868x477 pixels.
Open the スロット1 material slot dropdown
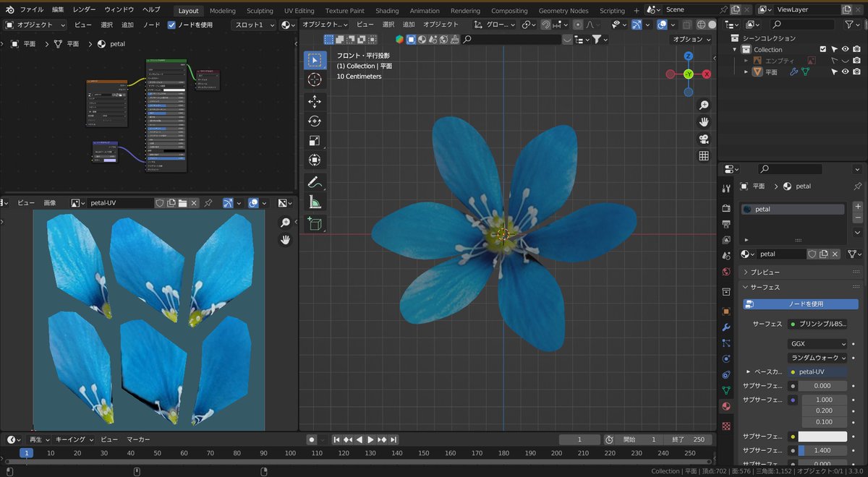(255, 25)
